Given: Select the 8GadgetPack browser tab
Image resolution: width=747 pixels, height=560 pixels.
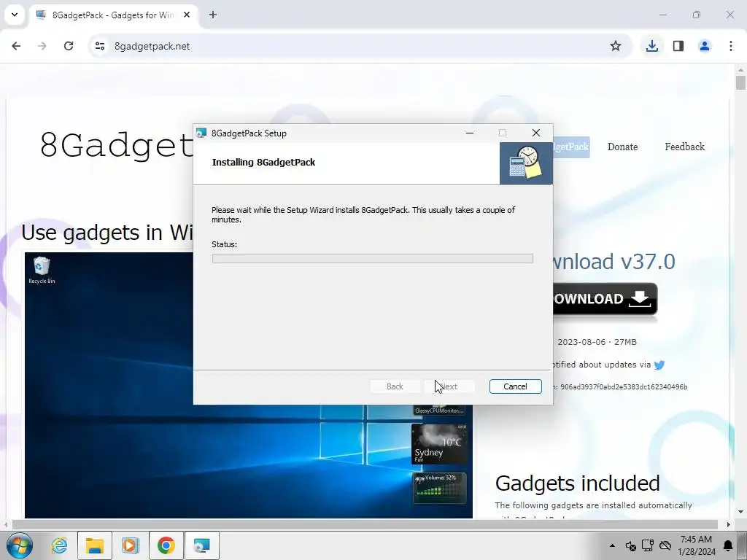Looking at the screenshot, I should (x=113, y=15).
